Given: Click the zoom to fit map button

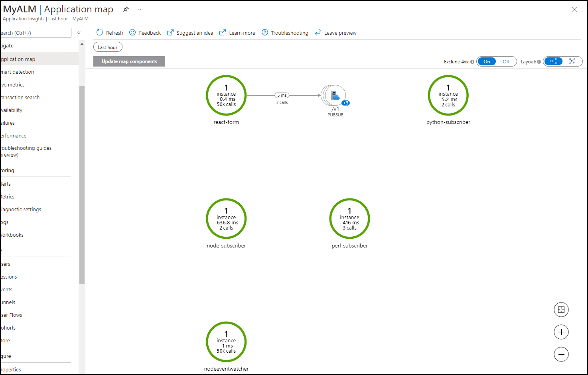Looking at the screenshot, I should 561,310.
